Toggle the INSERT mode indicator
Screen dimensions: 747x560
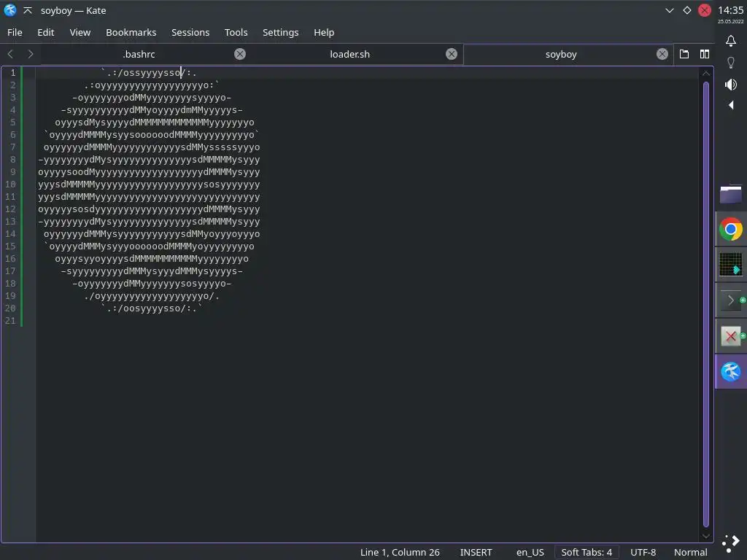pyautogui.click(x=476, y=553)
